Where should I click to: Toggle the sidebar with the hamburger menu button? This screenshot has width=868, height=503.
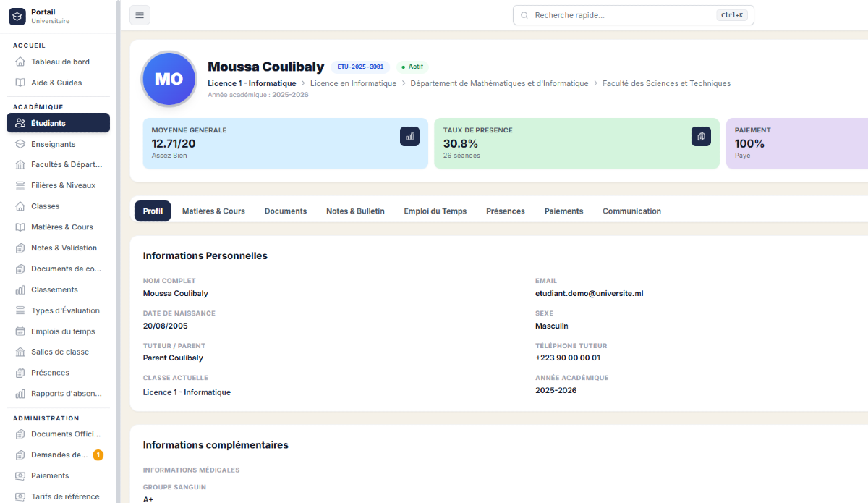point(140,15)
